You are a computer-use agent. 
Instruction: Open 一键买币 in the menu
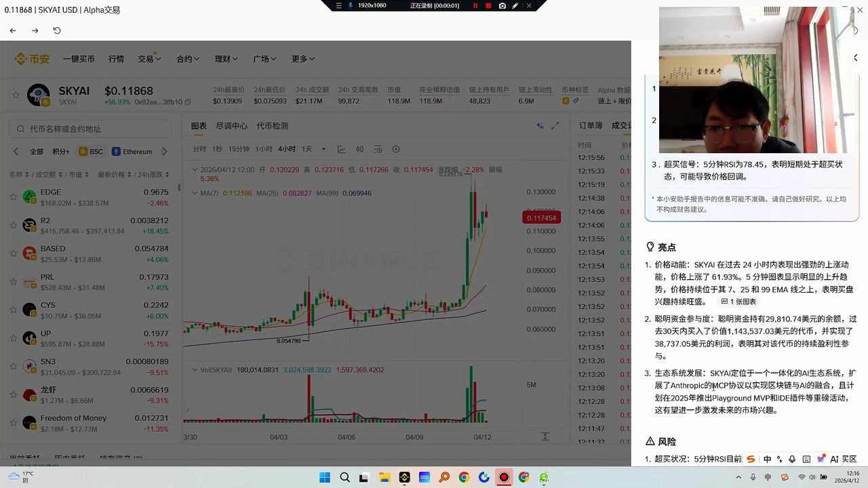coord(79,59)
